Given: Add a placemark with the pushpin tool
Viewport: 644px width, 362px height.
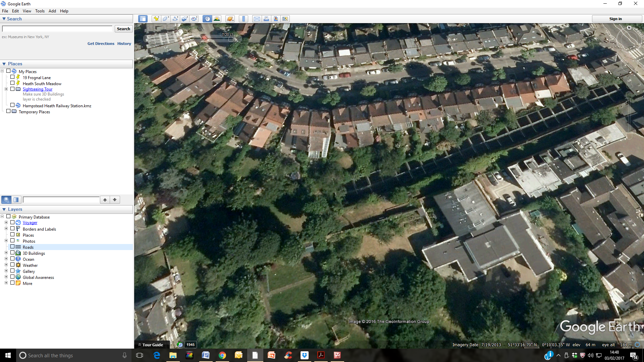Looking at the screenshot, I should click(x=156, y=19).
